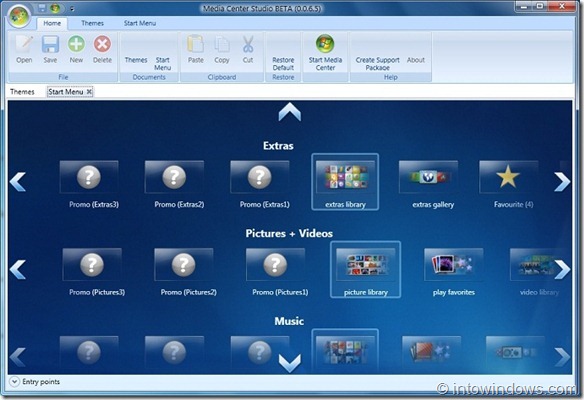
Task: Open quick access toolbar dropdown arrow
Action: (x=72, y=8)
